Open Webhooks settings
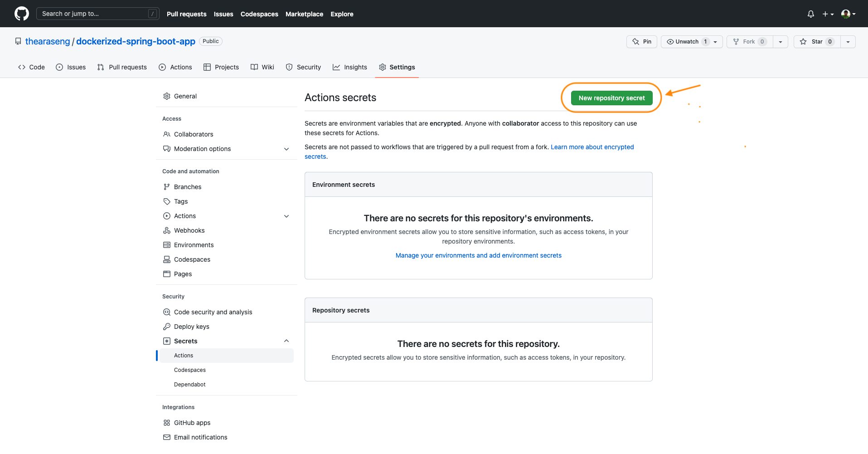This screenshot has height=454, width=868. (227, 230)
